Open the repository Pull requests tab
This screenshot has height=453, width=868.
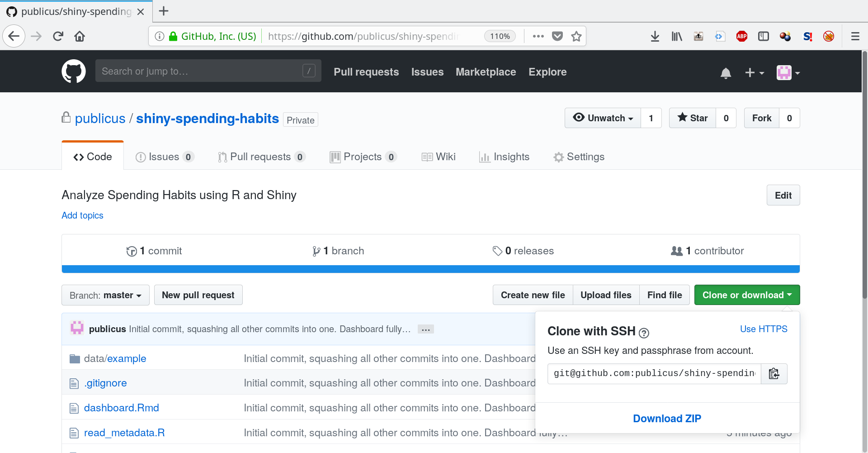261,157
